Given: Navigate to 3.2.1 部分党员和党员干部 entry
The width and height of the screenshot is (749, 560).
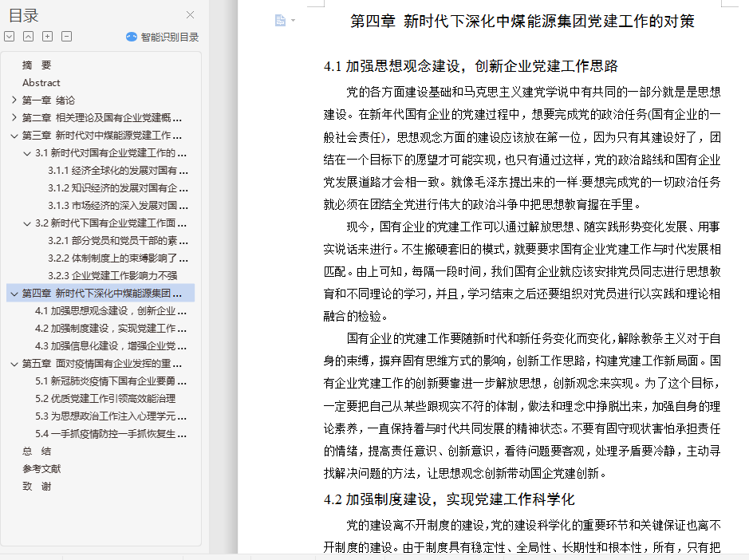Looking at the screenshot, I should [118, 240].
